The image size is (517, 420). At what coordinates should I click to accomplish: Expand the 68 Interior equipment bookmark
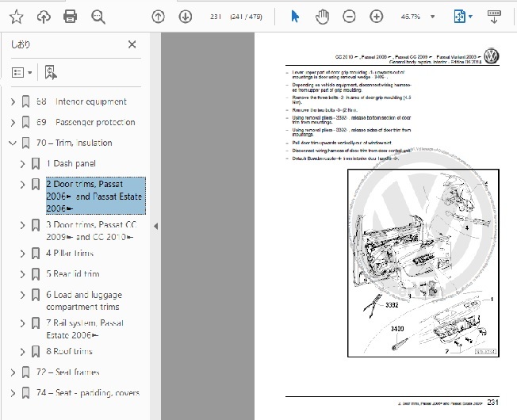(x=13, y=101)
